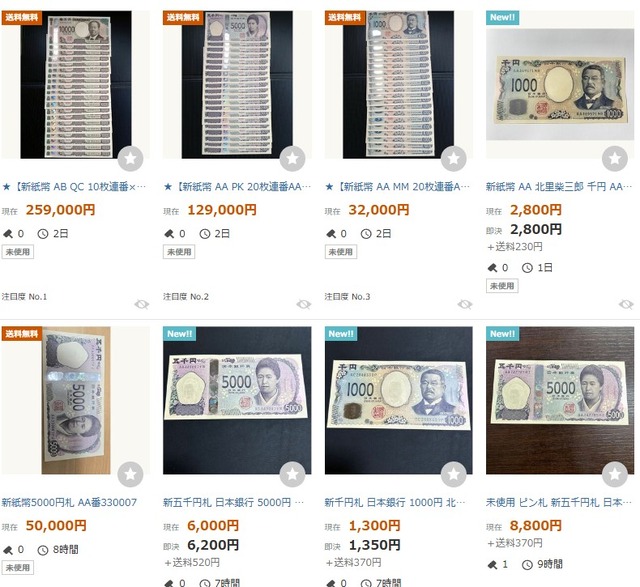View the 10000 yen stacked notes thumbnail
Screen dimensions: 640x587
[76, 84]
